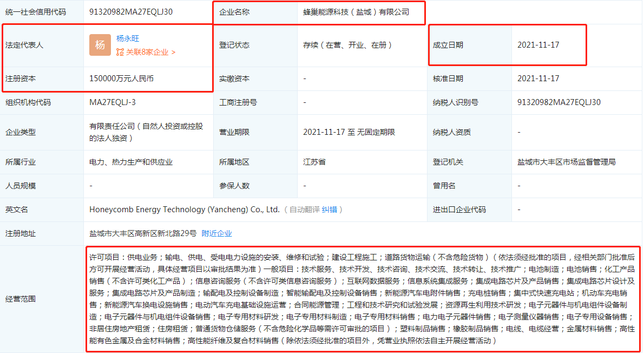Click the 纳税人资质 label

click(451, 132)
